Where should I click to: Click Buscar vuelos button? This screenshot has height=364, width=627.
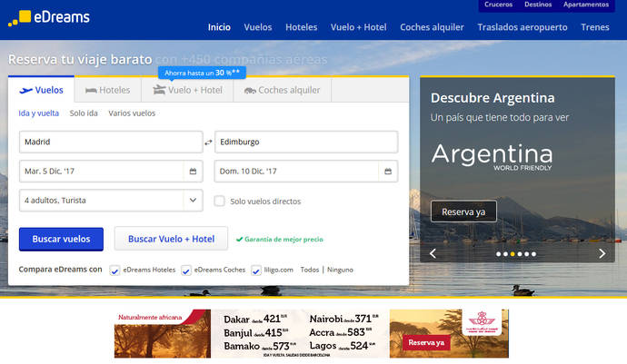coord(61,239)
